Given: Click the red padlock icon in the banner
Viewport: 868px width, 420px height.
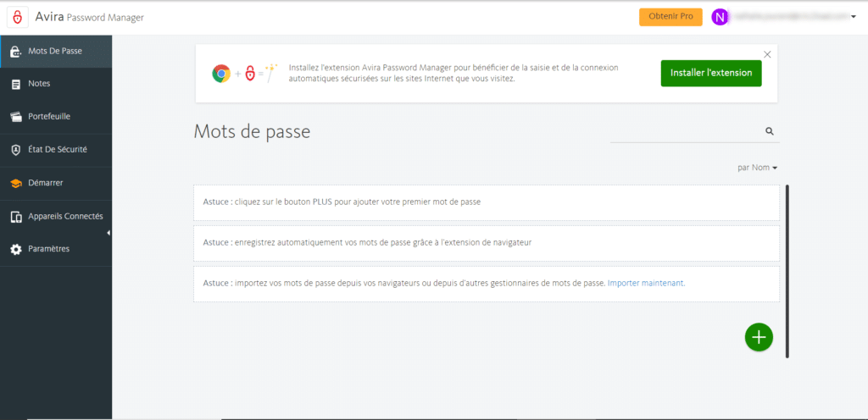Looking at the screenshot, I should click(x=250, y=74).
